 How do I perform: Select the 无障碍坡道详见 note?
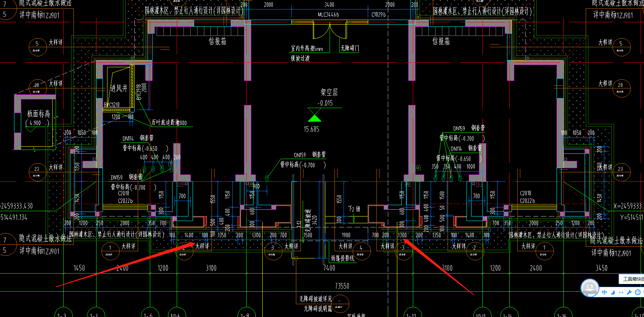[x=315, y=299]
